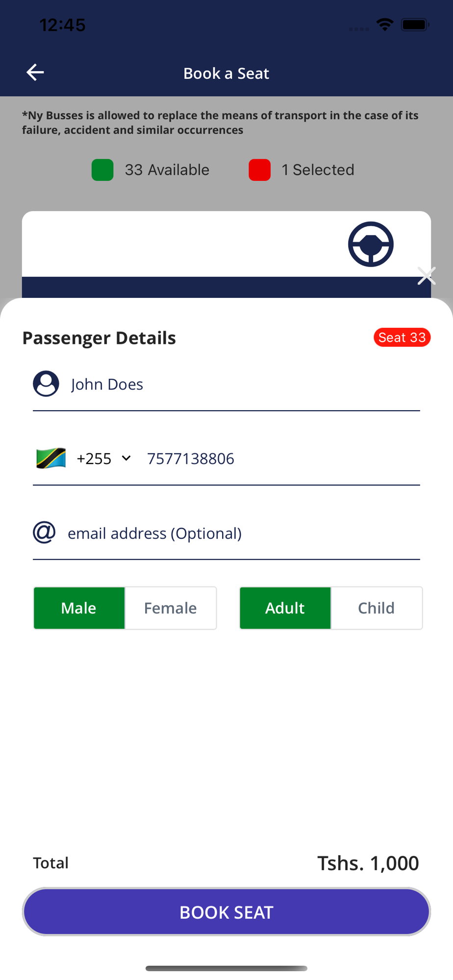This screenshot has height=980, width=453.
Task: Close the passenger details sheet with X
Action: coord(427,276)
